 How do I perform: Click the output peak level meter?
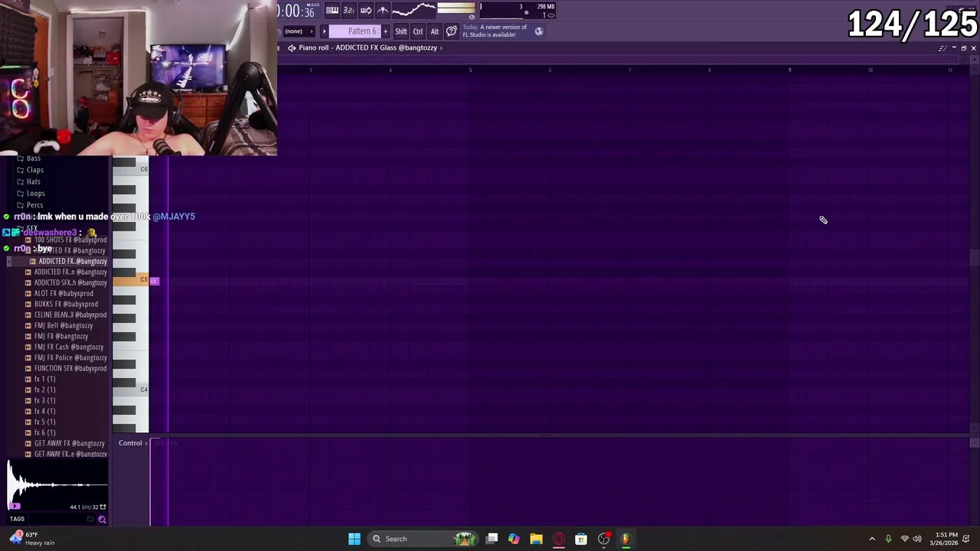[456, 8]
